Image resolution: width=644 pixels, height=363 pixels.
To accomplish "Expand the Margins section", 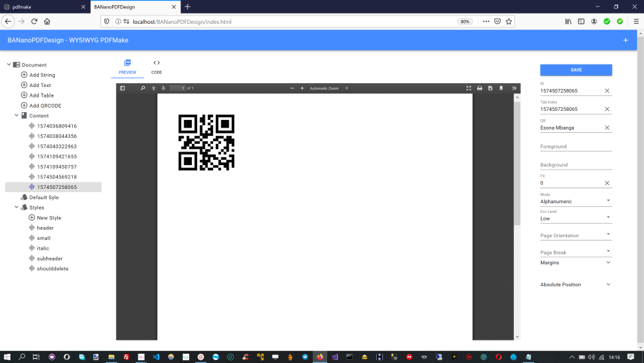I will [576, 262].
